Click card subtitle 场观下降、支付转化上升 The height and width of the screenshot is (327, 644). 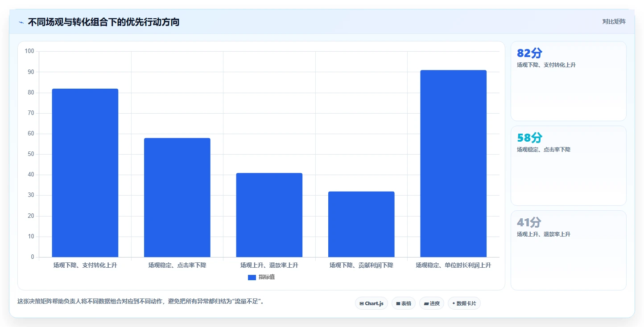(546, 65)
